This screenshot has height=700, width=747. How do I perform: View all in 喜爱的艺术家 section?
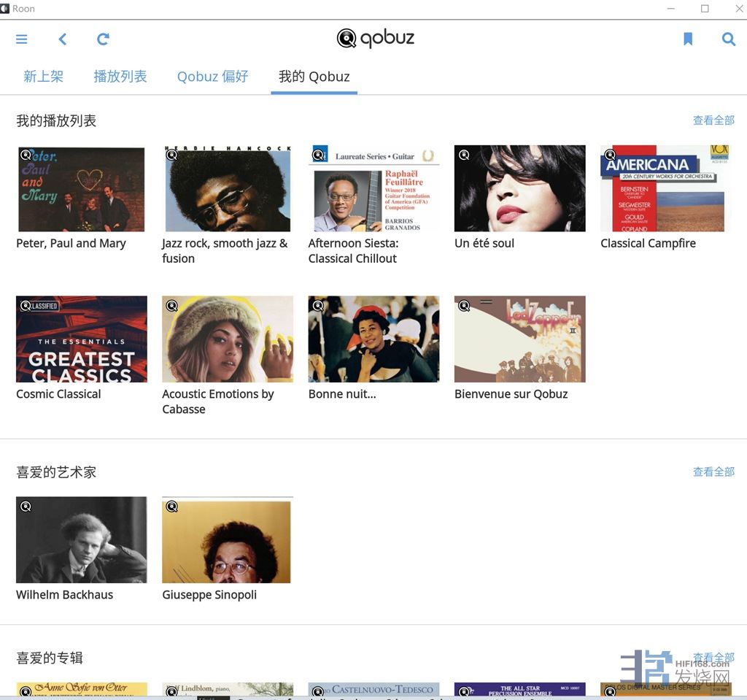pos(713,472)
